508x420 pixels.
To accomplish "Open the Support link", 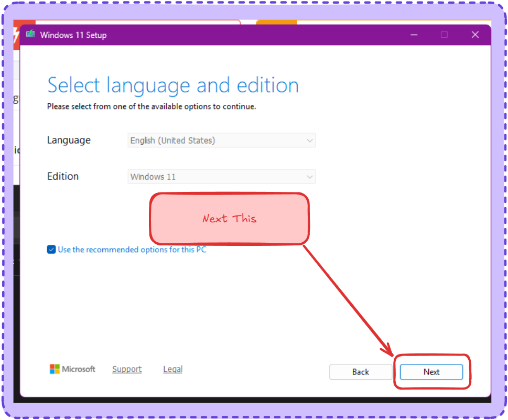I will 127,369.
